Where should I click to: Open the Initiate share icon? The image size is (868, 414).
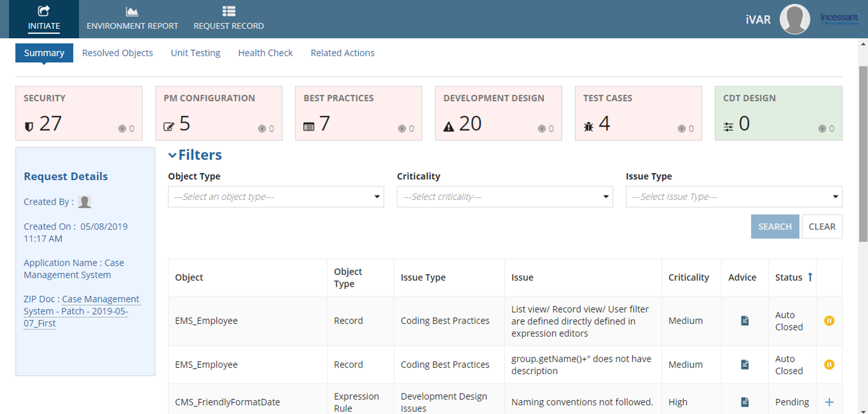tap(44, 11)
